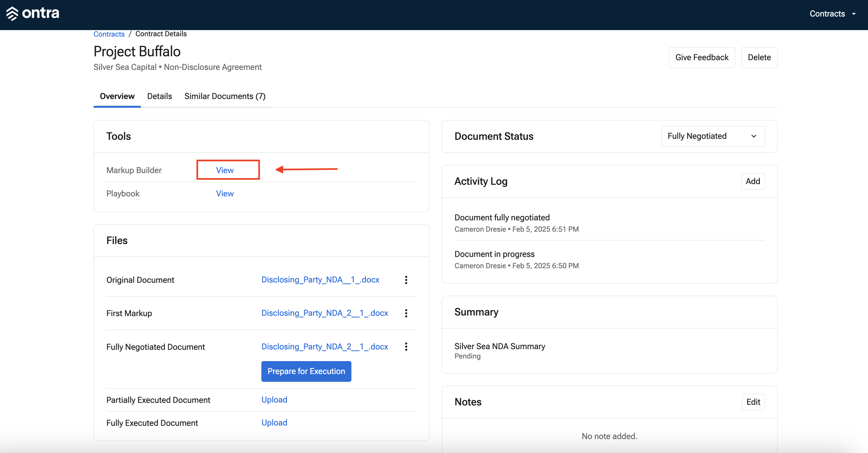Click the Ontra logo in the header
The width and height of the screenshot is (868, 453).
click(33, 14)
